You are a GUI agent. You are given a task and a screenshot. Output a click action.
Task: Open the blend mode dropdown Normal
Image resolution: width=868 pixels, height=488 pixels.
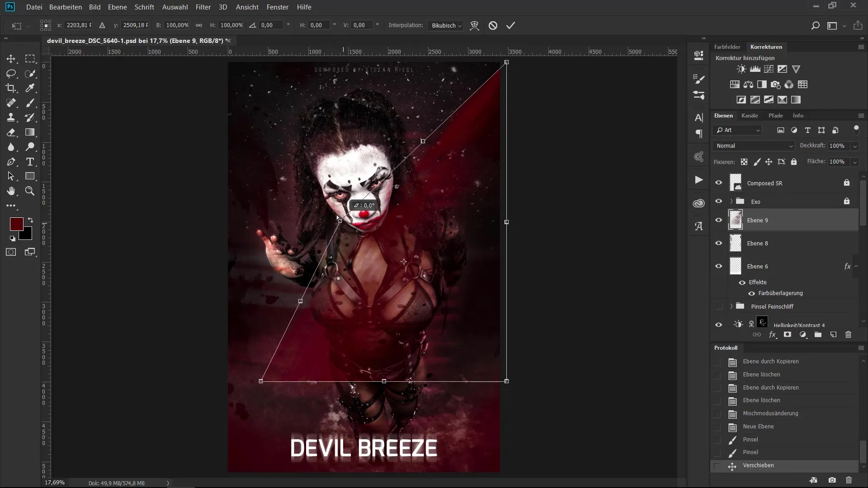click(754, 146)
